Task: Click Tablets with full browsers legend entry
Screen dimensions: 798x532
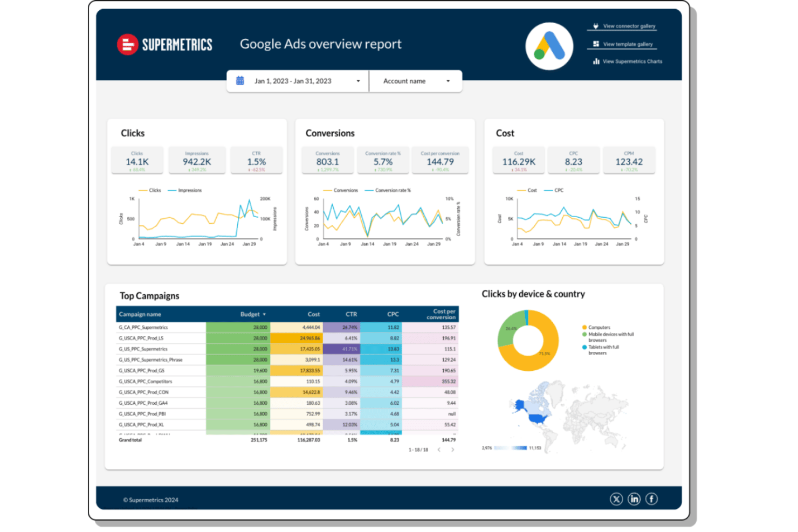Action: tap(600, 350)
